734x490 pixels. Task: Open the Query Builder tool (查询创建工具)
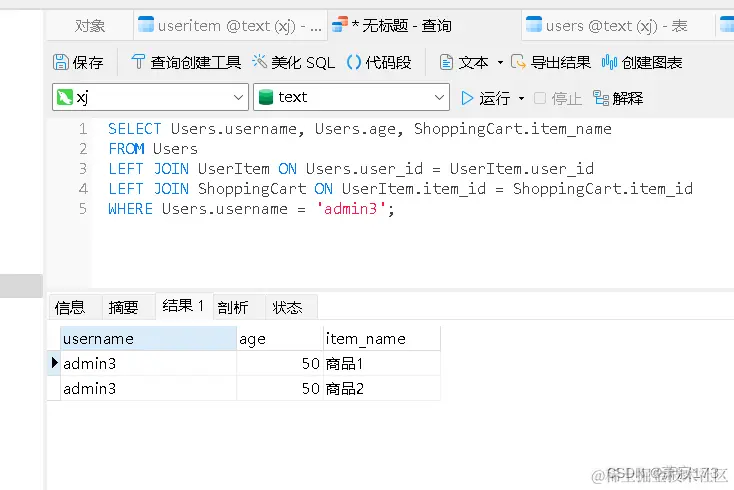click(x=186, y=62)
